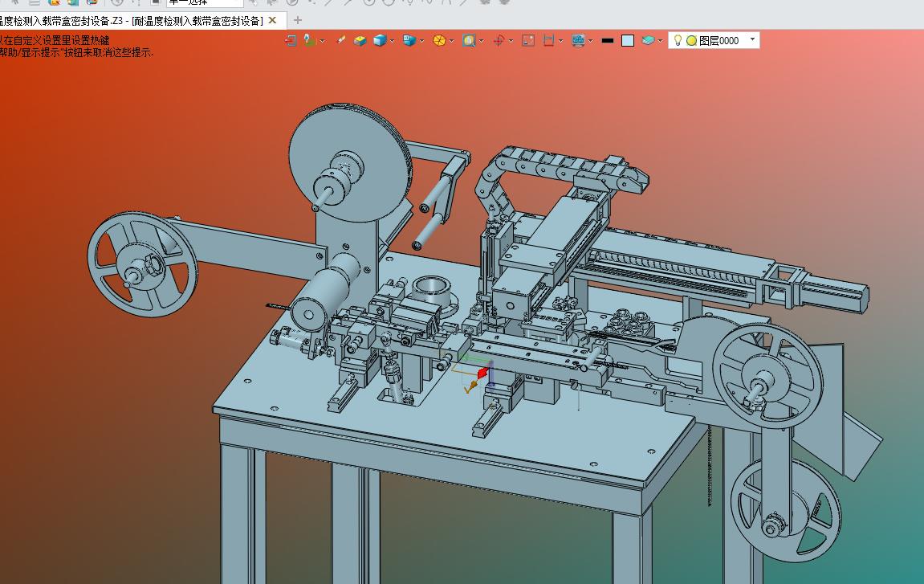Click the hint text 在自定义设置里设置热键
Screen dimensions: 924x584
tap(55, 41)
